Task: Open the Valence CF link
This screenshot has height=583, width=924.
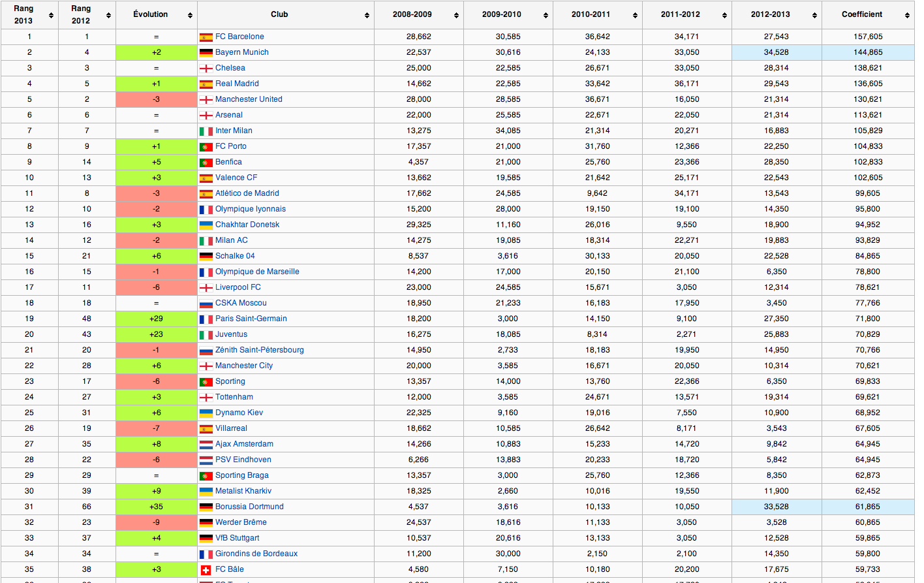Action: 236,178
